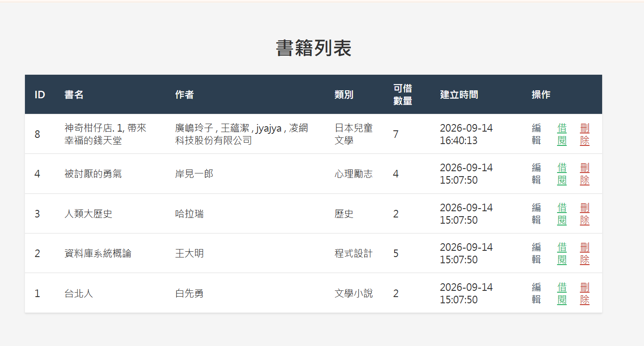Edit the 資料庫系統概論 entry

536,253
